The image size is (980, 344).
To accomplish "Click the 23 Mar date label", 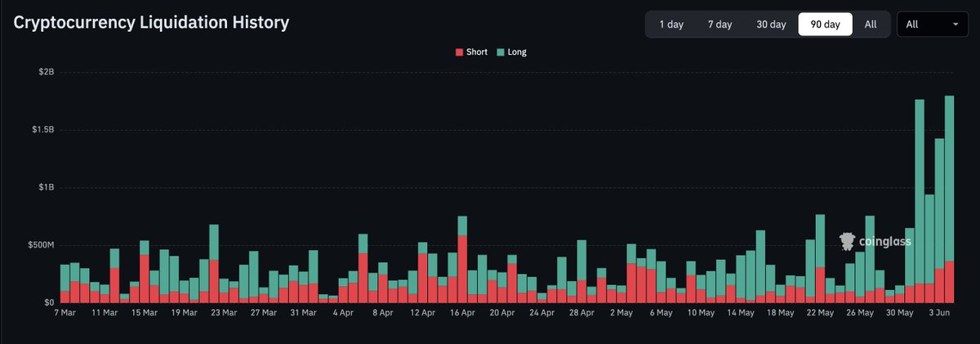I will pos(225,313).
